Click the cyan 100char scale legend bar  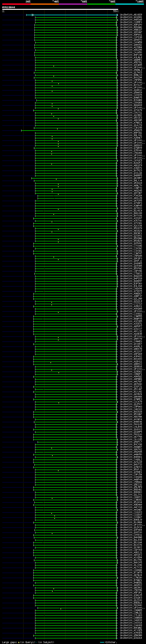[x=102, y=642]
